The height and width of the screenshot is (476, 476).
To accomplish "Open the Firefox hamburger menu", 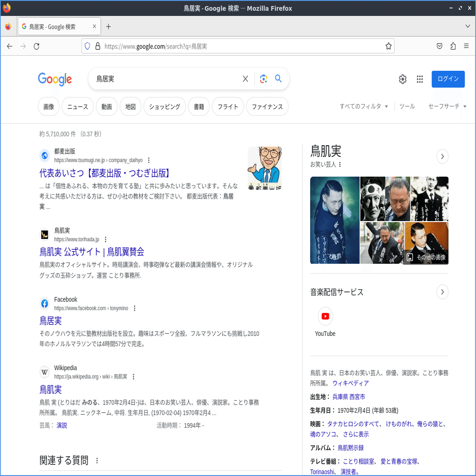I will coord(466,46).
